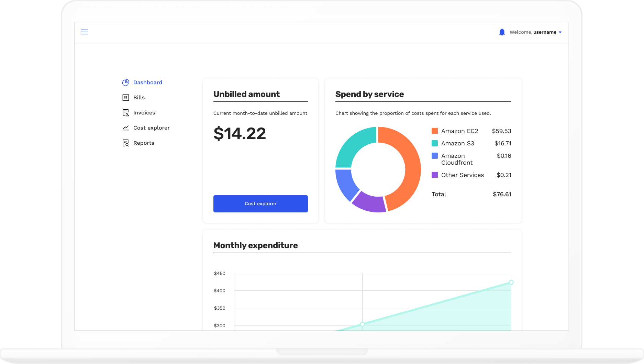Click the Bills list icon
Screen dimensions: 644x364
[x=126, y=98]
